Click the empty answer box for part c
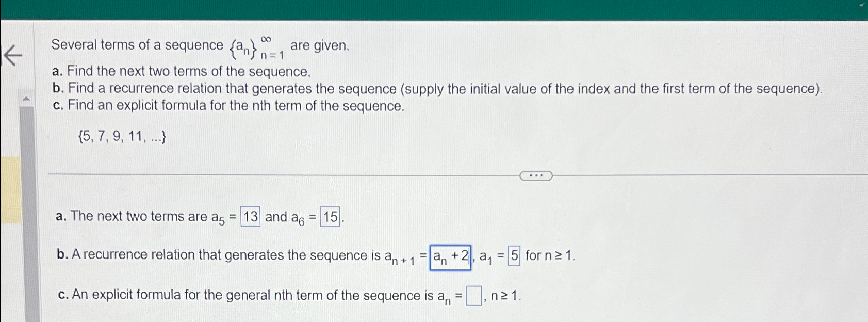The image size is (868, 322). [x=473, y=295]
